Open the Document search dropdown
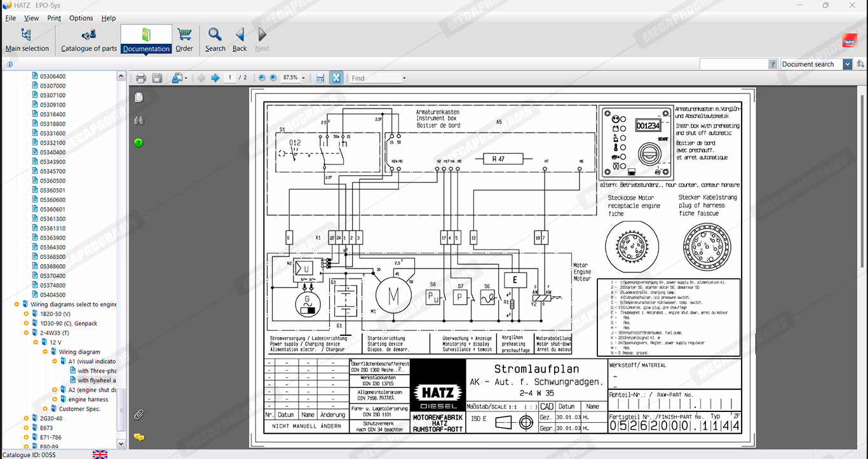The height and width of the screenshot is (459, 868). point(848,64)
